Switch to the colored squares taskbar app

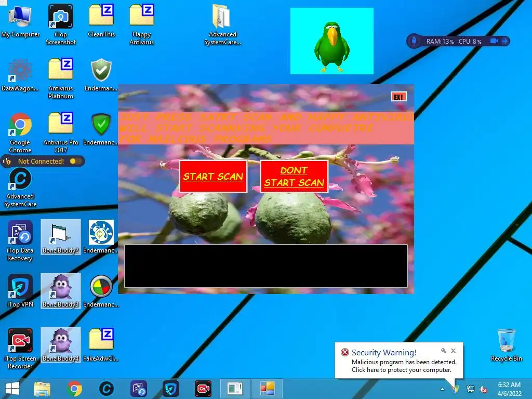[x=268, y=389]
